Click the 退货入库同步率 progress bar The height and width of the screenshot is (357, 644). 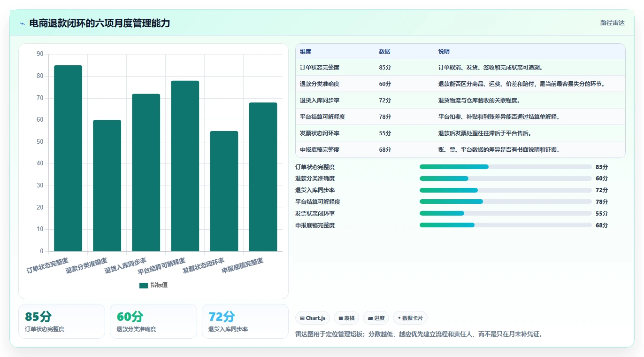(x=506, y=190)
